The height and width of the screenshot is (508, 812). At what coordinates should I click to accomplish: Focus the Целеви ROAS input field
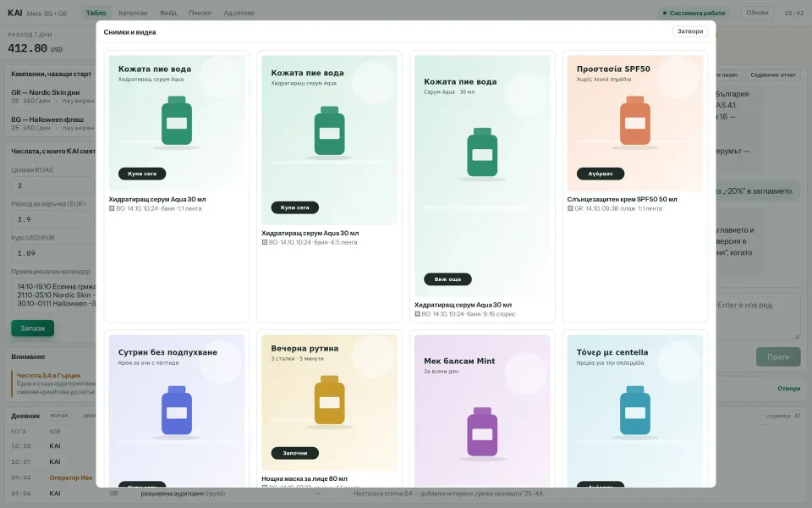(x=52, y=185)
